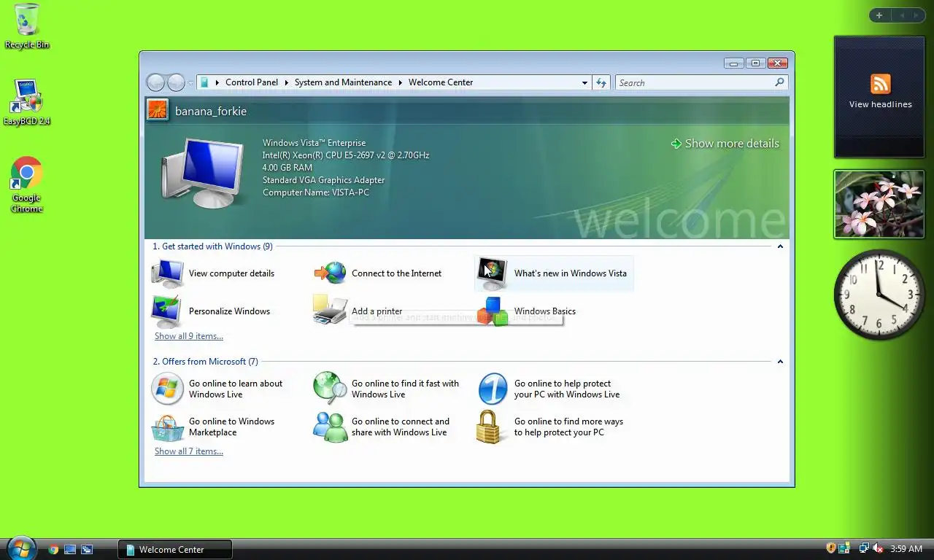
Task: Open the Recycle Bin desktop icon
Action: click(27, 26)
